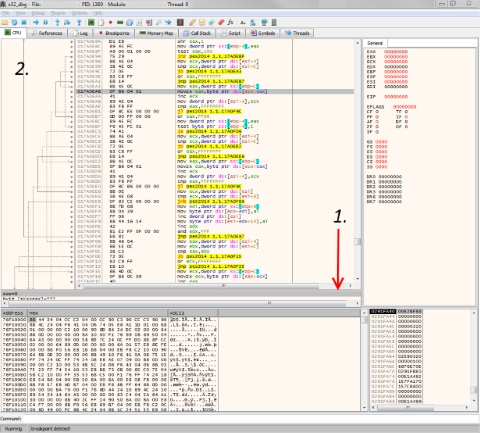Switch to the Memory Map tab
The width and height of the screenshot is (480, 433).
pyautogui.click(x=156, y=33)
